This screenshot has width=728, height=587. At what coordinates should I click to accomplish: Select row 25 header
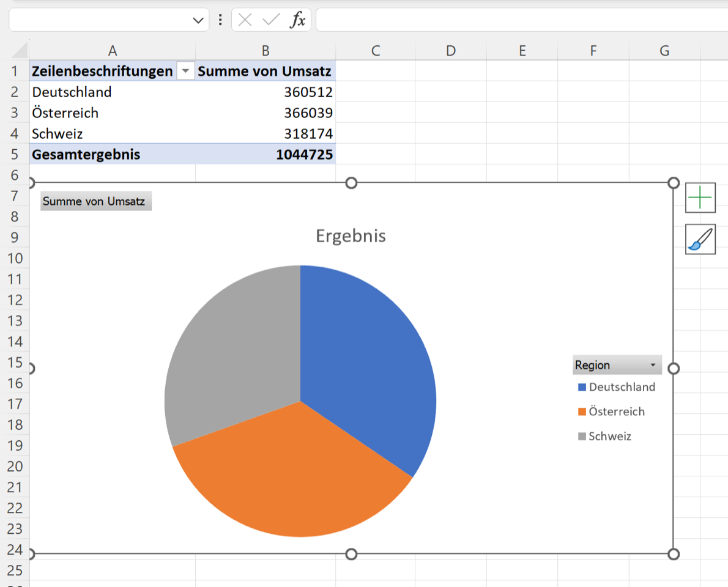point(15,570)
